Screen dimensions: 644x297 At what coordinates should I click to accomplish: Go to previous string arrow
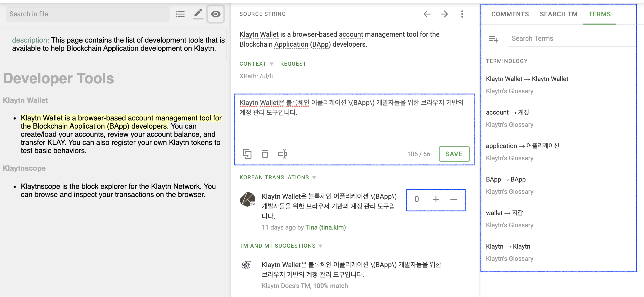coord(427,14)
